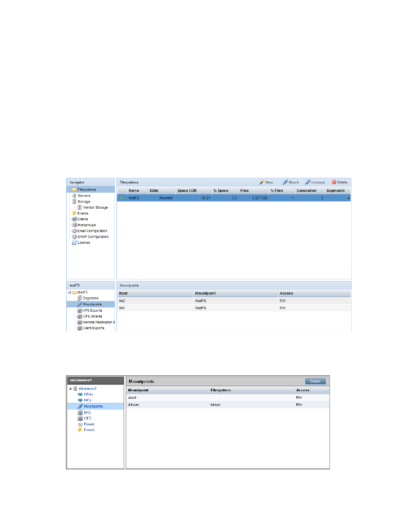The height and width of the screenshot is (532, 400).
Task: Select CIFS icon under mtomasss1
Action: (80, 418)
